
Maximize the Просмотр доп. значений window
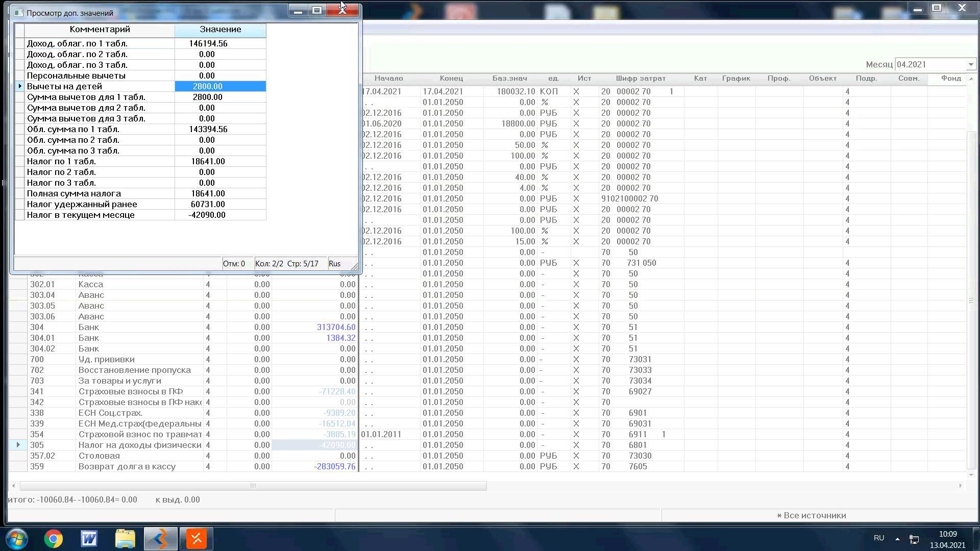click(317, 10)
